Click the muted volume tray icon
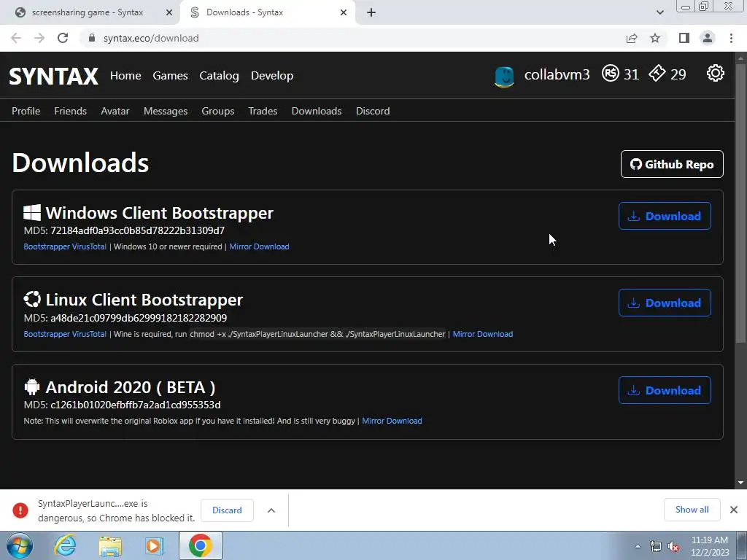The width and height of the screenshot is (747, 560). [x=673, y=546]
